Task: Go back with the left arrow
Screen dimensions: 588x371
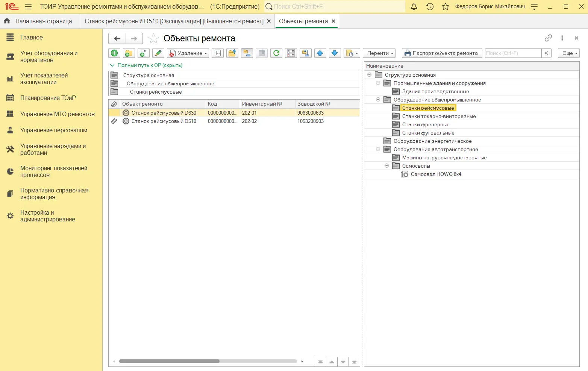Action: [x=117, y=38]
